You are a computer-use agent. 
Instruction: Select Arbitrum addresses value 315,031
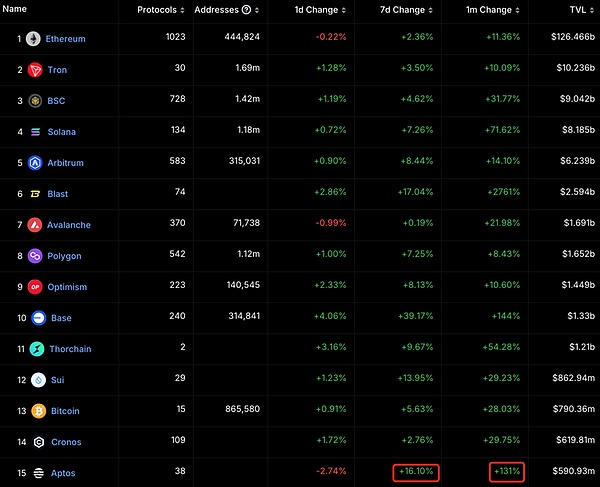[x=245, y=161]
